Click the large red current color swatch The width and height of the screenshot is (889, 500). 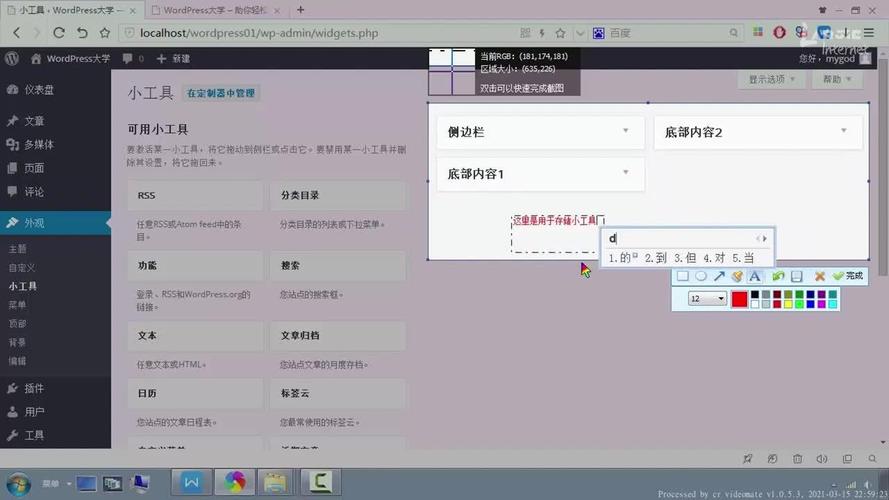(x=739, y=299)
